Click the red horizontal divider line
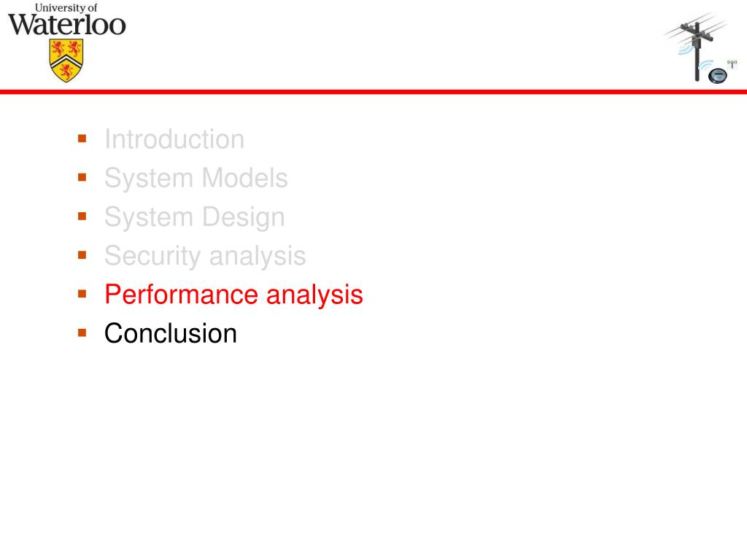 point(373,91)
